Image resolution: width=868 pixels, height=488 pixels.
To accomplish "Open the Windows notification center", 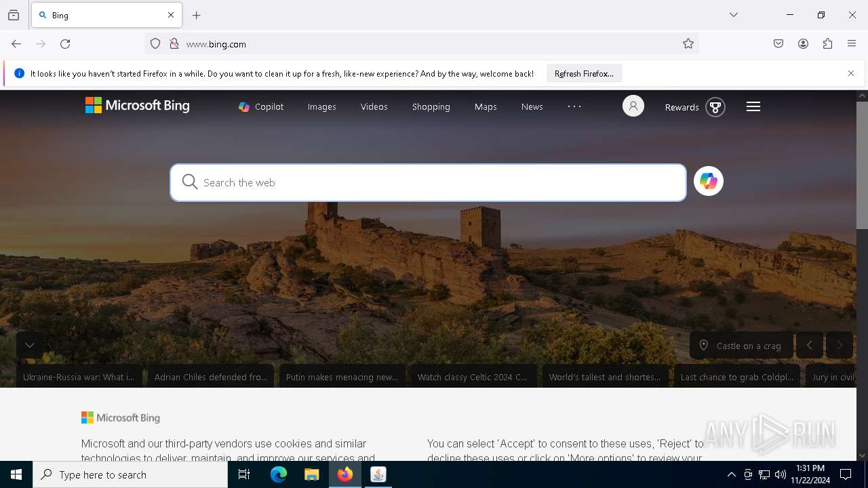I will (846, 474).
